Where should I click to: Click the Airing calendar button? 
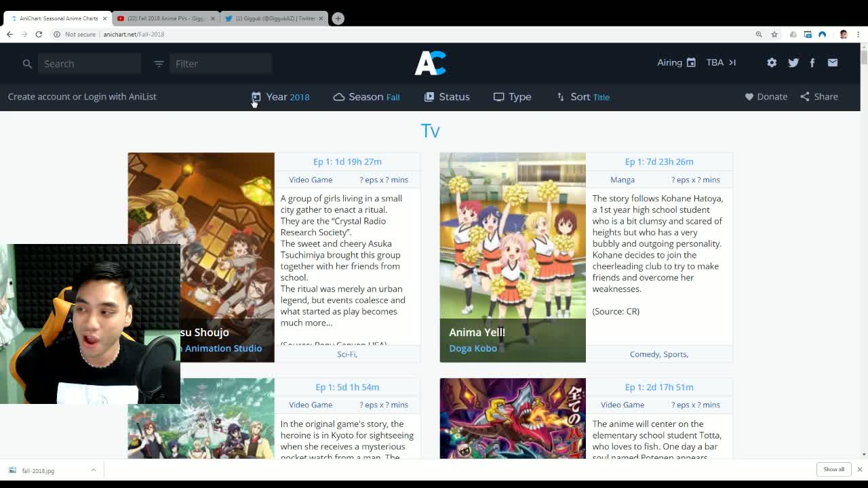[676, 62]
